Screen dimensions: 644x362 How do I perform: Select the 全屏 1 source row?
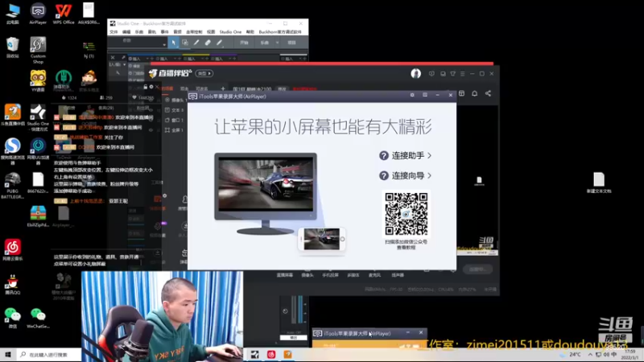click(x=175, y=130)
